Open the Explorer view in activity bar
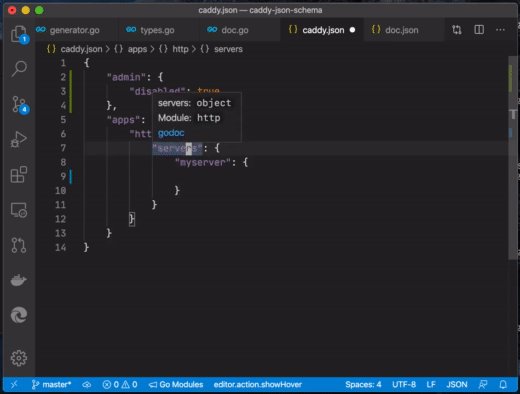The image size is (520, 394). point(19,34)
